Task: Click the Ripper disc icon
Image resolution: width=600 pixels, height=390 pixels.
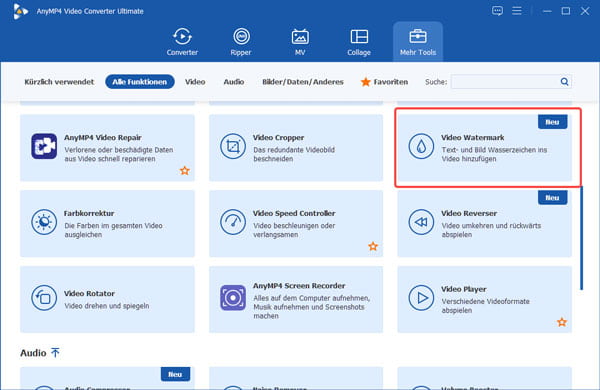Action: [x=241, y=37]
